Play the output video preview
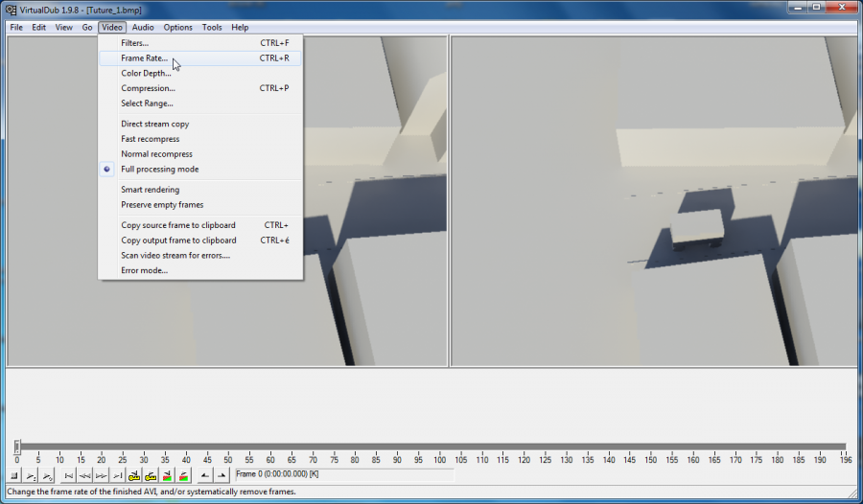Viewport: 863px width, 504px height. tap(47, 475)
